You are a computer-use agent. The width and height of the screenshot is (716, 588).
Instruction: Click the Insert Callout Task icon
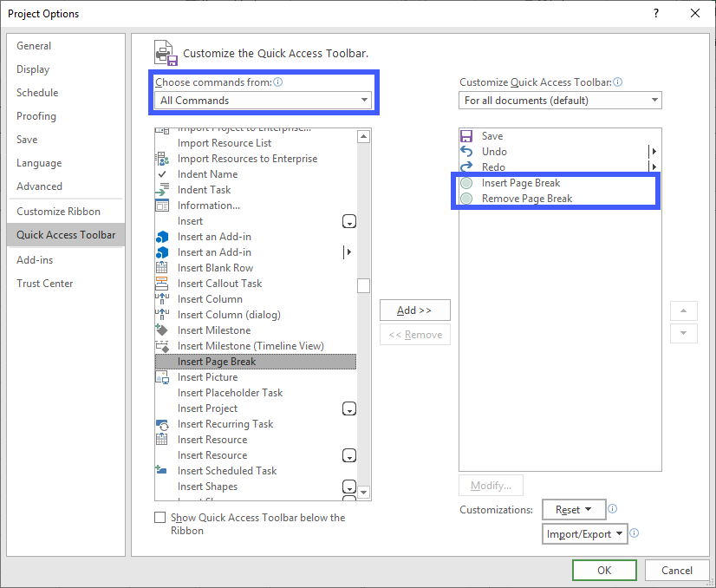click(x=162, y=284)
